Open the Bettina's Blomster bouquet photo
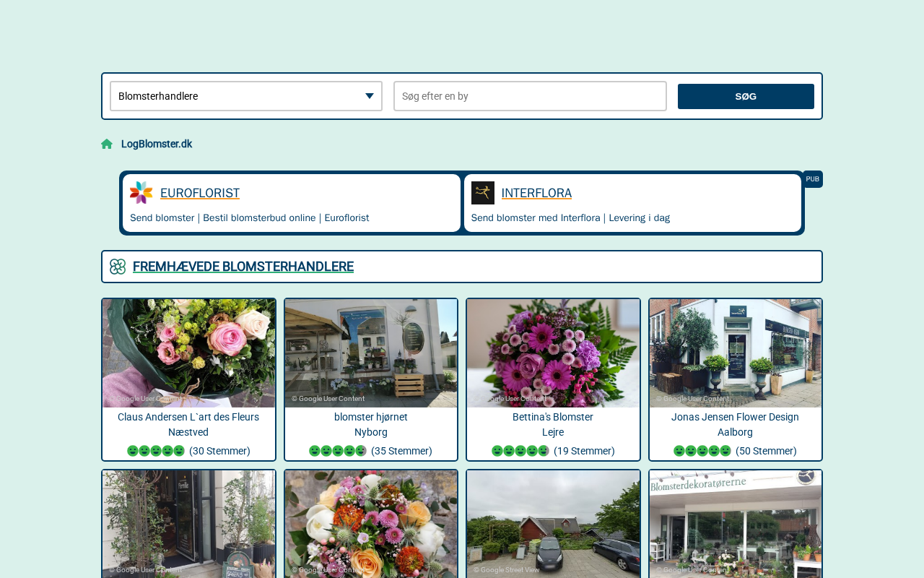924x578 pixels. (553, 353)
